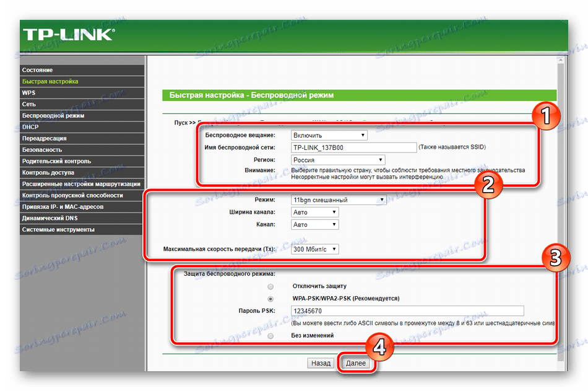Go to Беспроводной режим in the sidebar
The image size is (588, 391).
[x=82, y=115]
